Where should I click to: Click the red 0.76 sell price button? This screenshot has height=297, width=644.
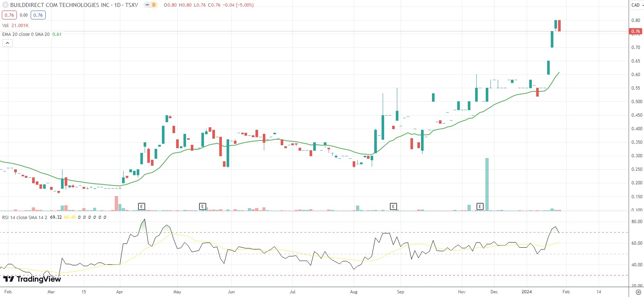[x=9, y=15]
